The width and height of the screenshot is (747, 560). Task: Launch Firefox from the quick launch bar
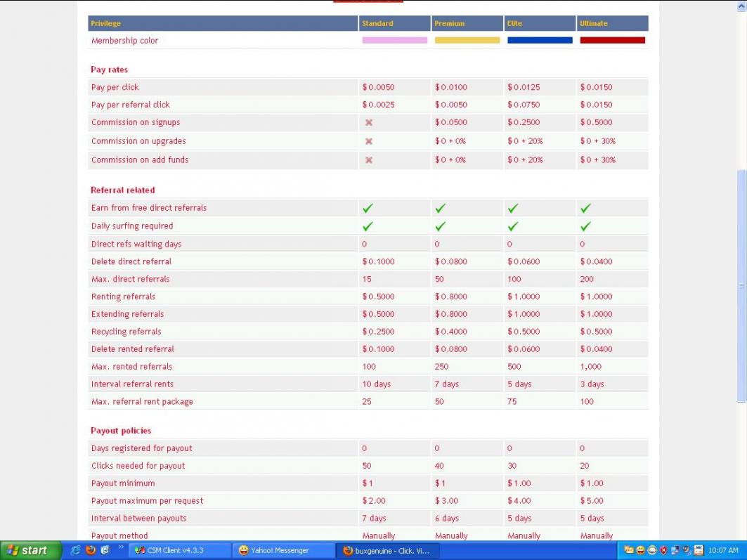pyautogui.click(x=91, y=550)
